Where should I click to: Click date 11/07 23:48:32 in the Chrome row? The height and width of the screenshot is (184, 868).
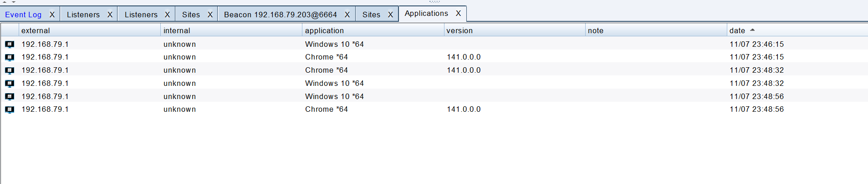click(757, 70)
